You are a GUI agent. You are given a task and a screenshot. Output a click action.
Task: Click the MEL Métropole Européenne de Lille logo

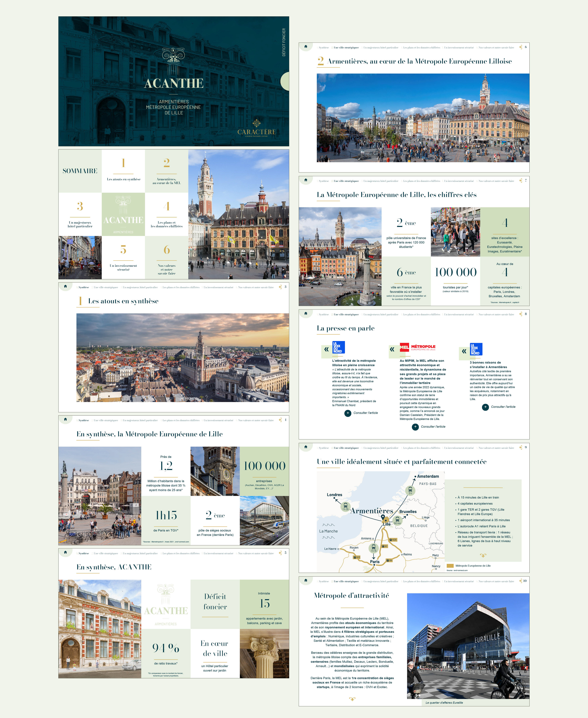(417, 347)
